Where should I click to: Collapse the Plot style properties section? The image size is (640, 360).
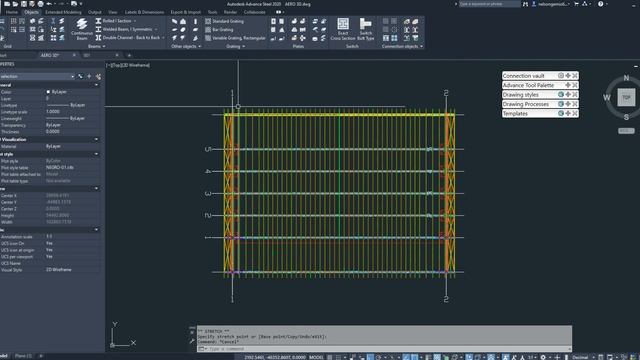click(97, 154)
